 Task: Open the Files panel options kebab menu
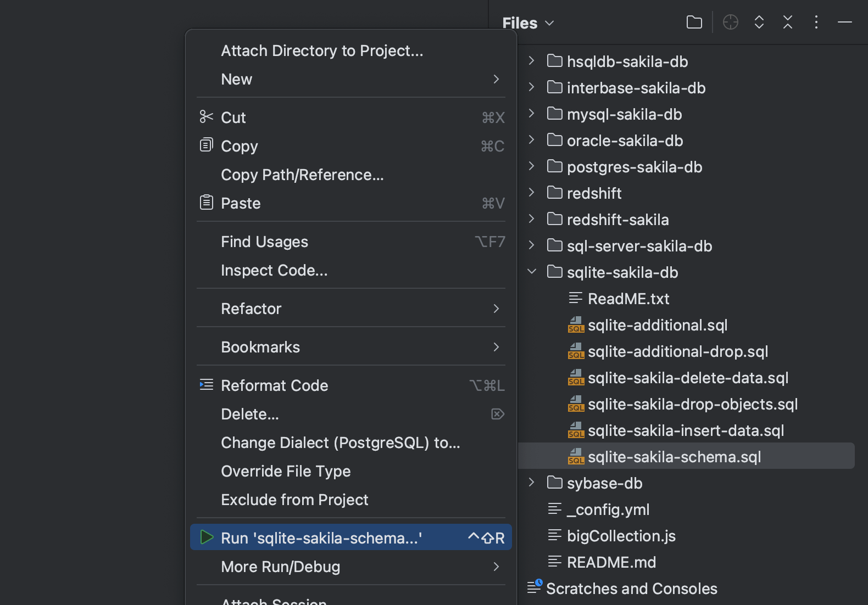coord(816,23)
